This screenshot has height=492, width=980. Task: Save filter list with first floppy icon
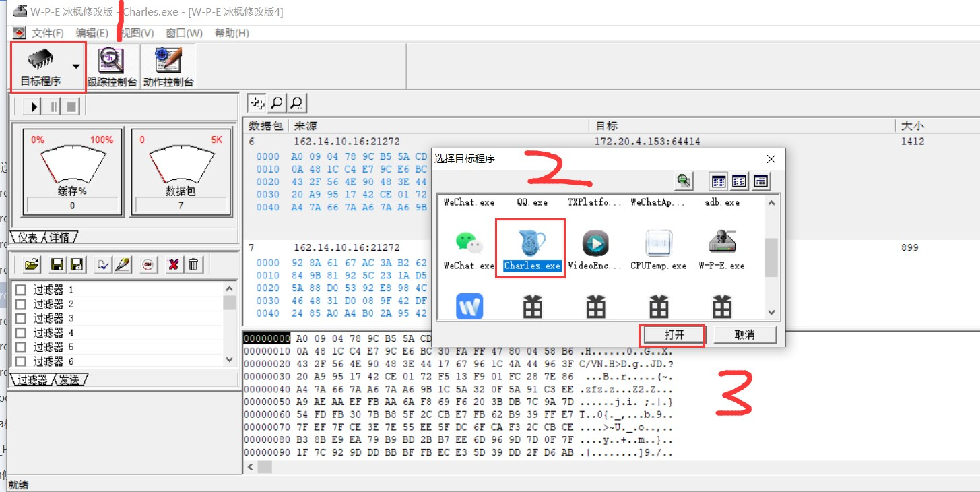pos(57,264)
